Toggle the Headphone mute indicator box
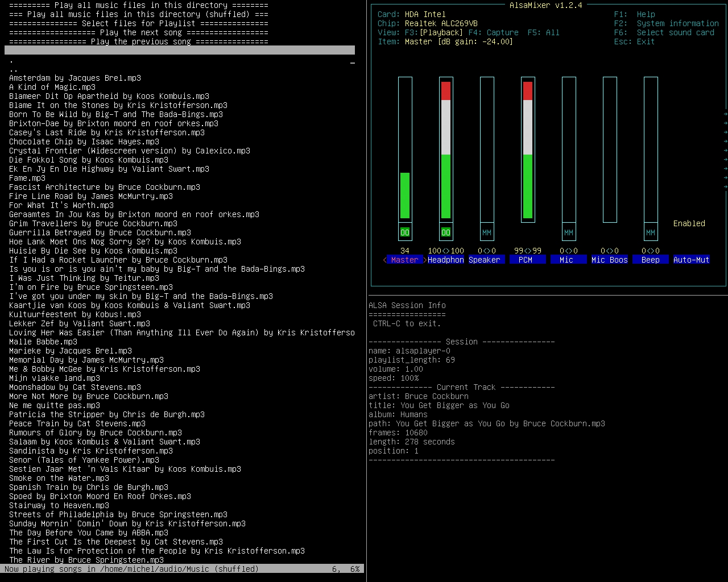 pyautogui.click(x=446, y=232)
